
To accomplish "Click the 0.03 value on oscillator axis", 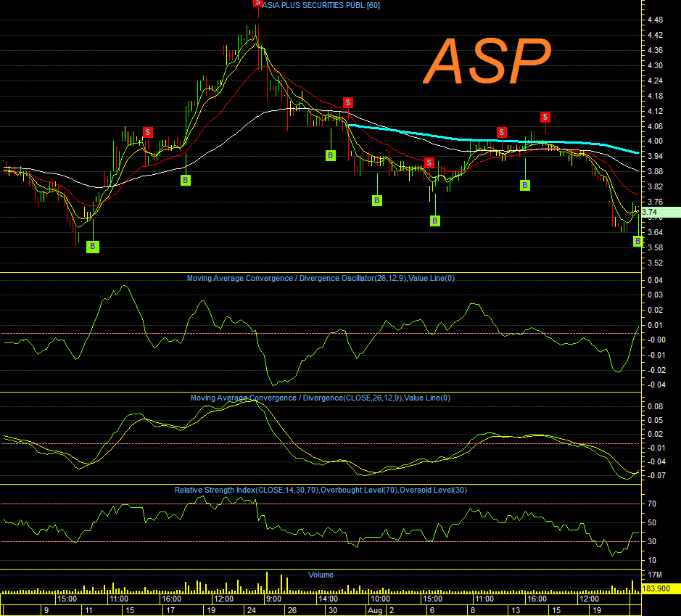I will coord(655,295).
